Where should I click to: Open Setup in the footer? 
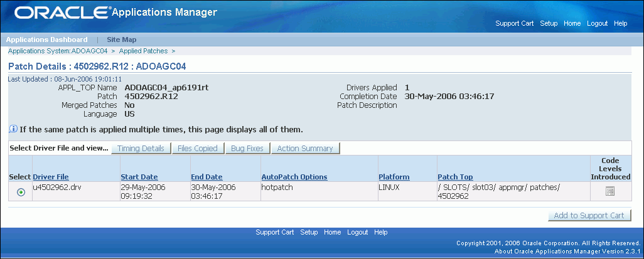pos(309,232)
